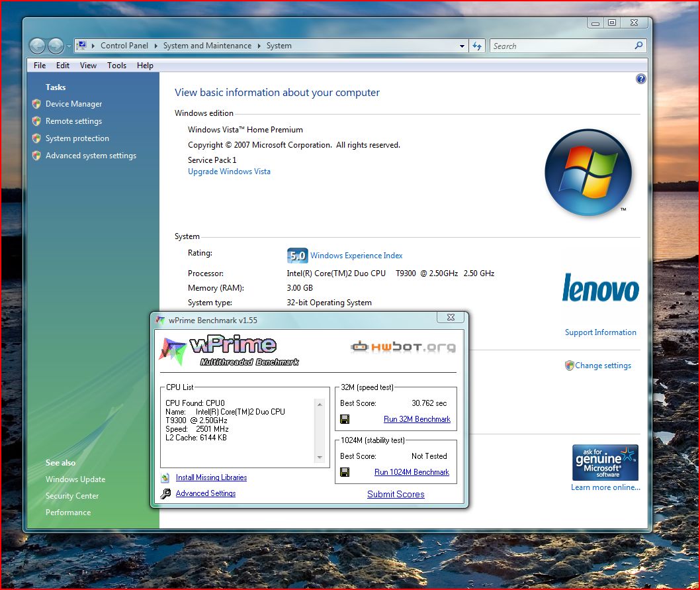Click the genuine Microsoft software badge

pos(605,463)
